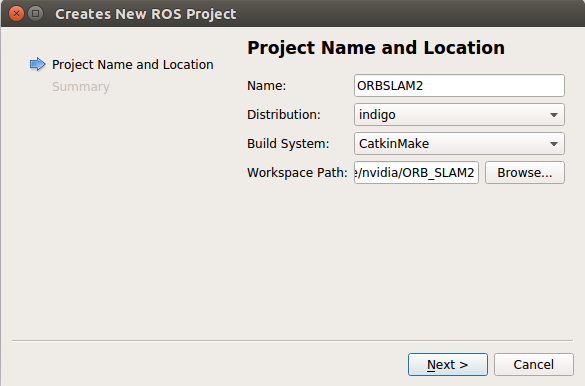The width and height of the screenshot is (585, 386).
Task: Click the Distribution: label
Action: 284,114
